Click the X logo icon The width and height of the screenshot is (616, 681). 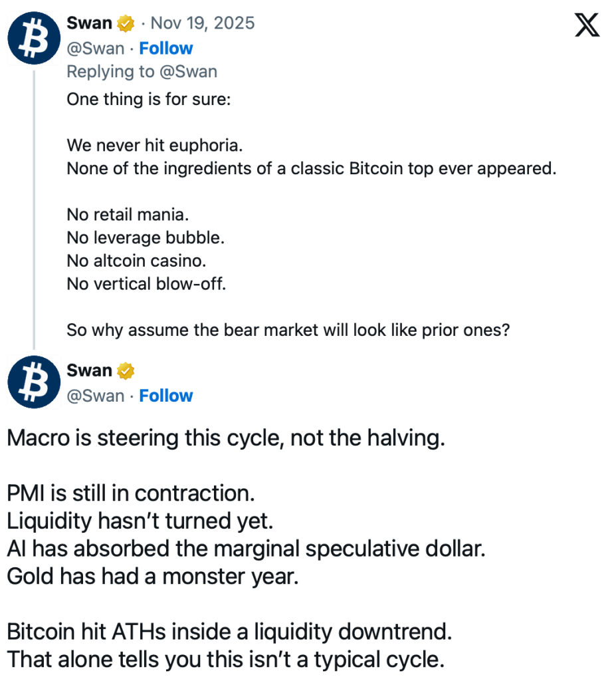pos(586,25)
